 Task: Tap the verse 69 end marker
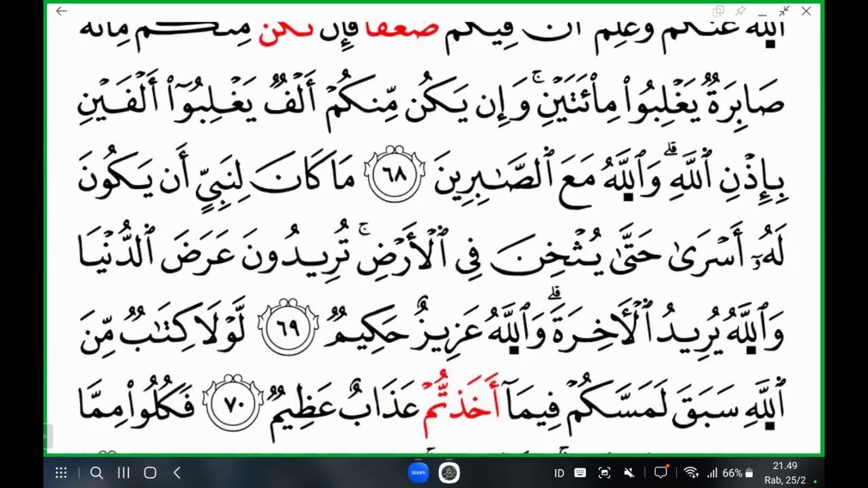290,327
